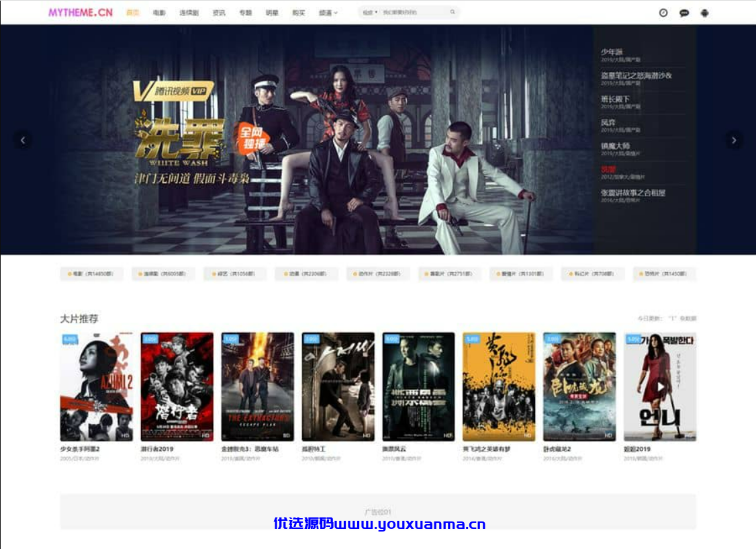Open the watch history clock icon

tap(663, 13)
